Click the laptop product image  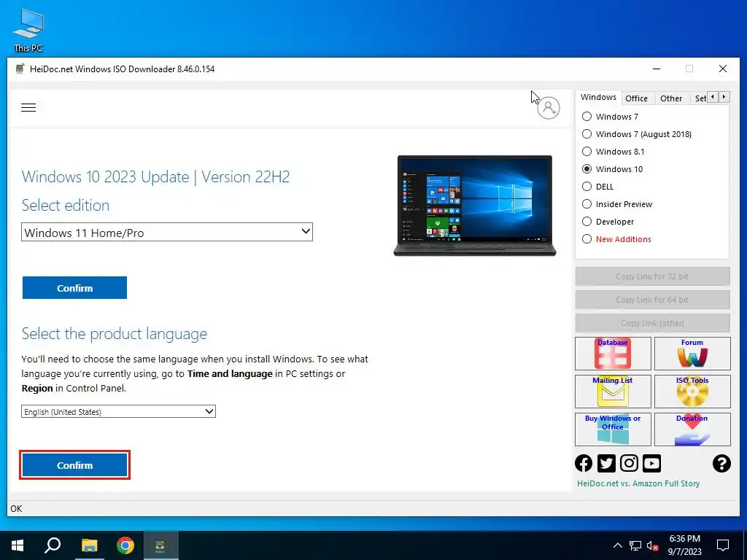474,205
